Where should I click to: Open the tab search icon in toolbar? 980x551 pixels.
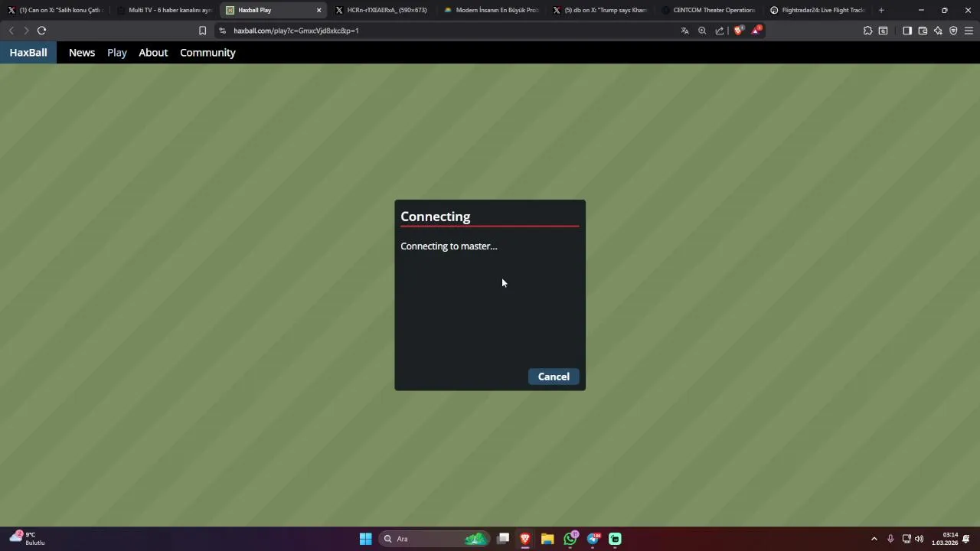click(x=883, y=31)
